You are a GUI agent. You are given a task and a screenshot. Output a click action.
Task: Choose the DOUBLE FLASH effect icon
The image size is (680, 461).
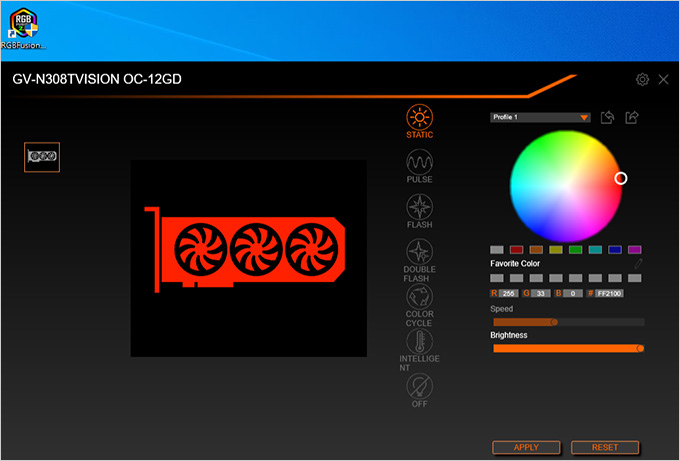tap(419, 252)
